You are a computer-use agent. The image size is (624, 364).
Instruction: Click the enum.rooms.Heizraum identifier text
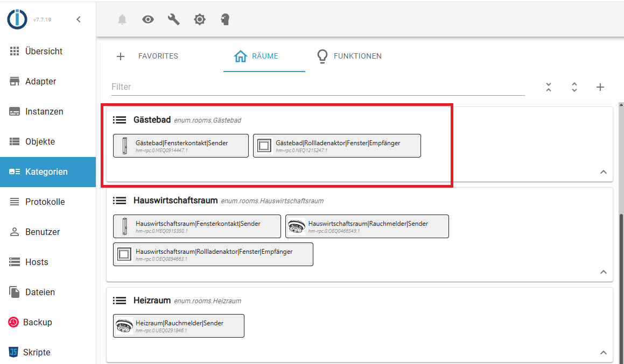point(207,301)
